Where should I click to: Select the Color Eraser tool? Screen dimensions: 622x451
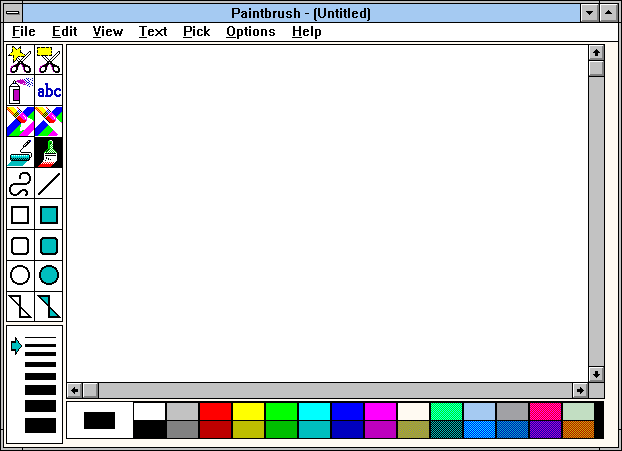[21, 121]
